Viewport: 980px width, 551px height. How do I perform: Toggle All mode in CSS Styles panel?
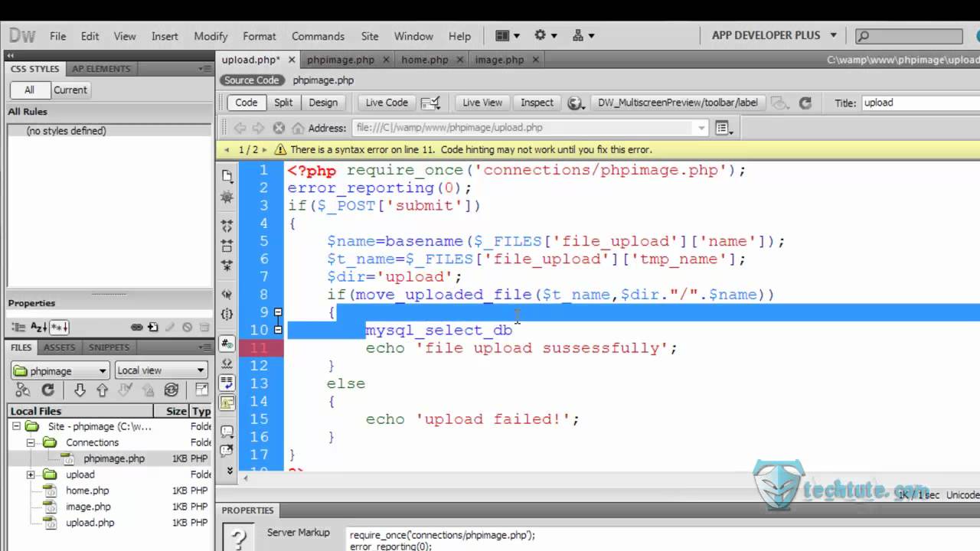pos(29,90)
